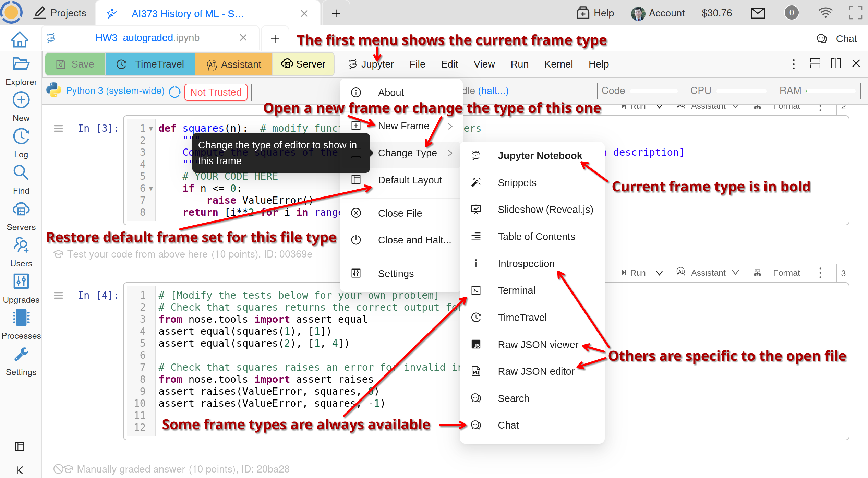This screenshot has width=868, height=478.
Task: Open Users icon in left sidebar
Action: pyautogui.click(x=21, y=246)
